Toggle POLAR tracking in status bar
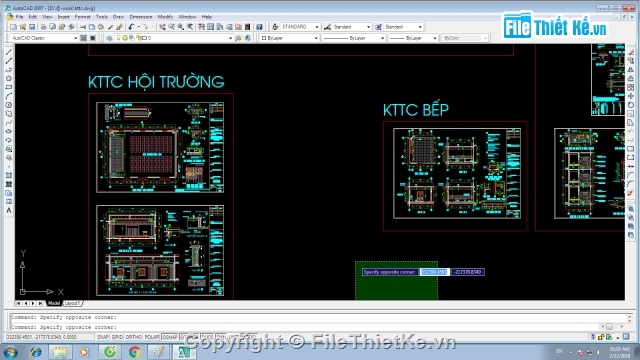Viewport: 640px width, 360px height. coord(152,337)
